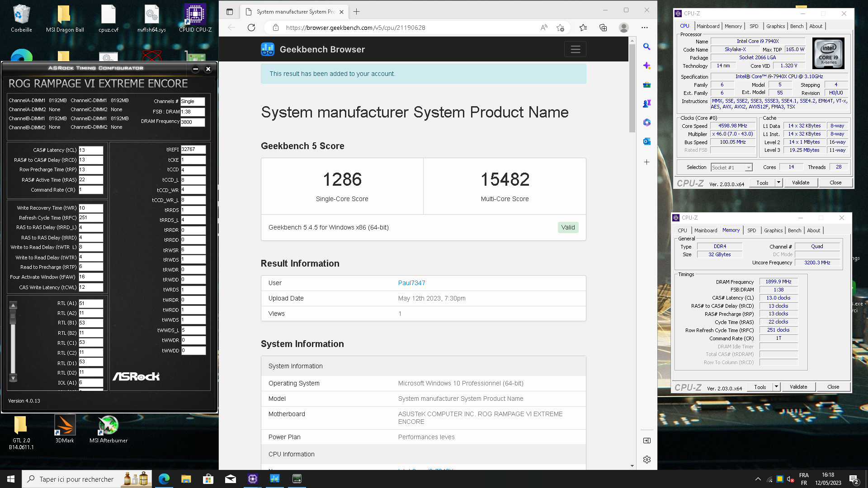This screenshot has height=488, width=868.
Task: Open File Explorer from taskbar
Action: point(186,479)
